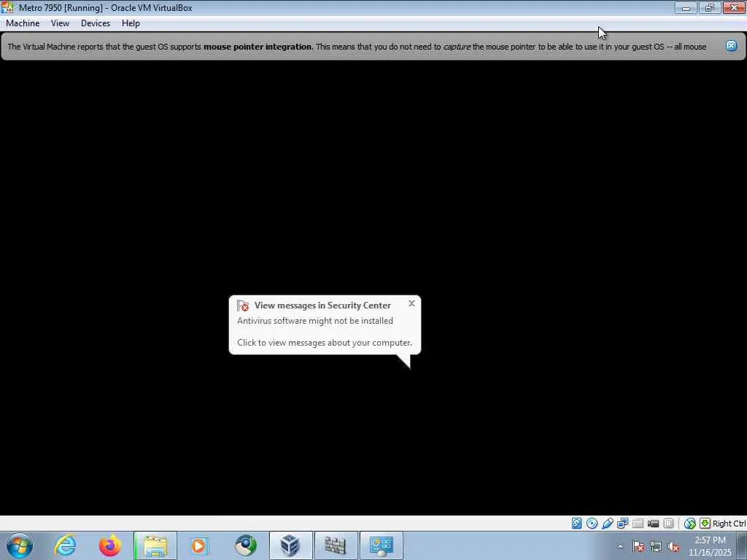The image size is (747, 560).
Task: Click the View messages in Security Center title
Action: click(x=322, y=306)
